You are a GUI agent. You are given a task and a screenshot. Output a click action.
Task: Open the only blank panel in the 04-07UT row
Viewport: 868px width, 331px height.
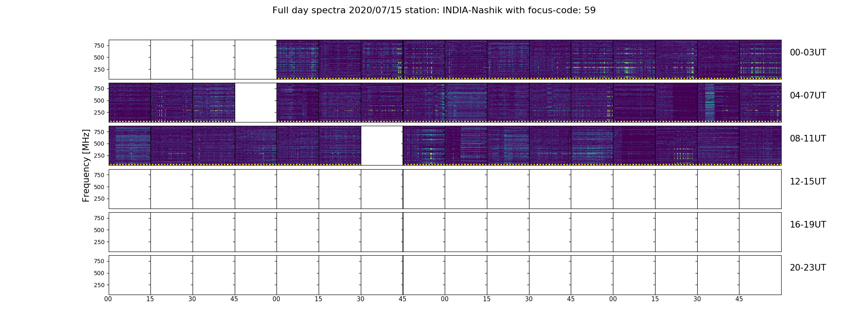pos(256,103)
